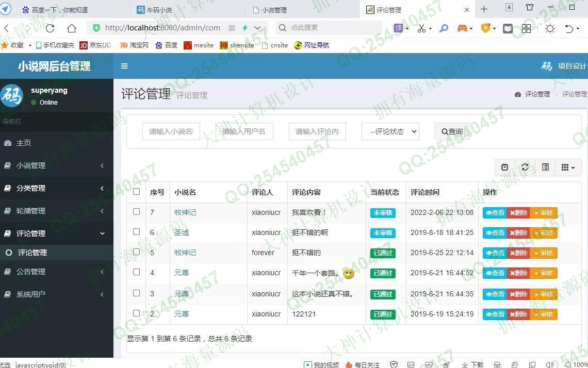Image resolution: width=588 pixels, height=368 pixels.
Task: Expand 轮播管理 sidebar menu
Action: (57, 211)
